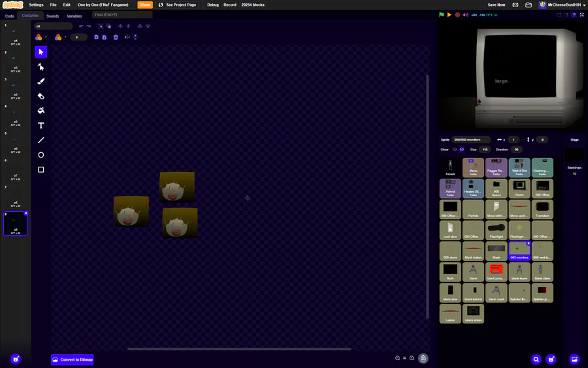Open the Heated Sit... folder
Image resolution: width=588 pixels, height=368 pixels.
coord(473,188)
